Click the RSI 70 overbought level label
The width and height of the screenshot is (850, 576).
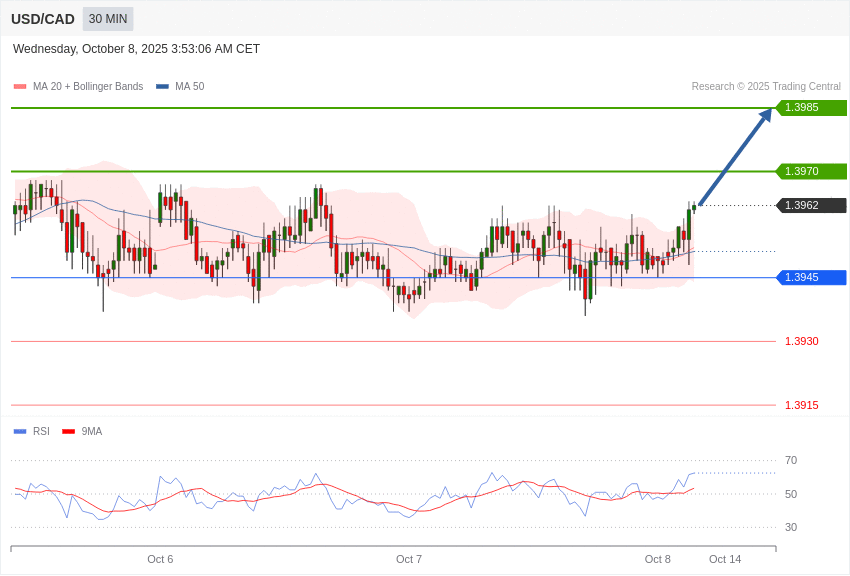coord(791,461)
